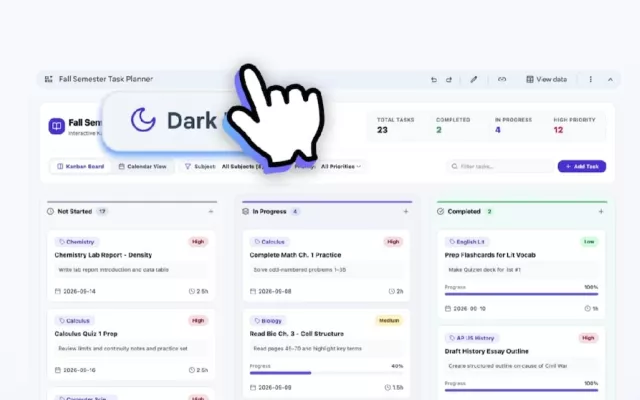Click the High badge on Draft History Essay card
Screen dimensions: 640x400
point(588,338)
